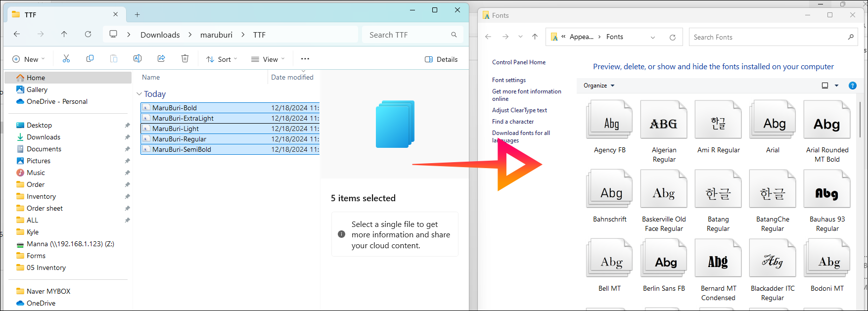This screenshot has height=311, width=868.
Task: Open the Font settings link
Action: (x=509, y=80)
